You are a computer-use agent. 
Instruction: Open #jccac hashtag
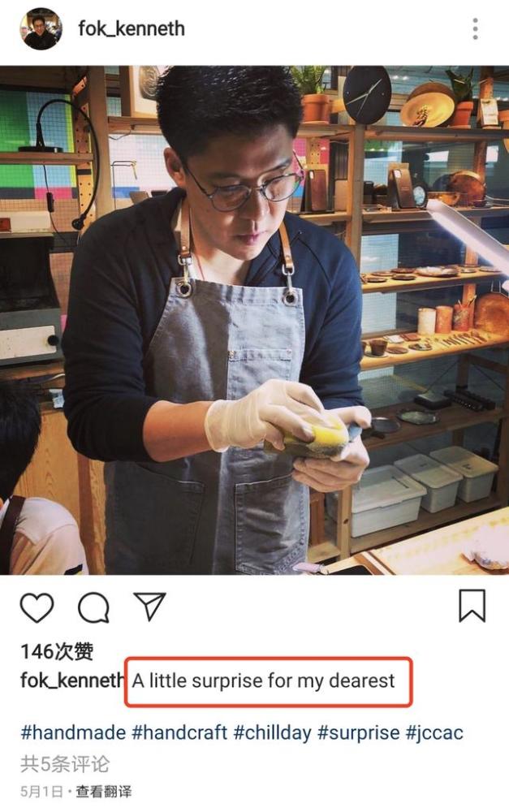coord(434,732)
